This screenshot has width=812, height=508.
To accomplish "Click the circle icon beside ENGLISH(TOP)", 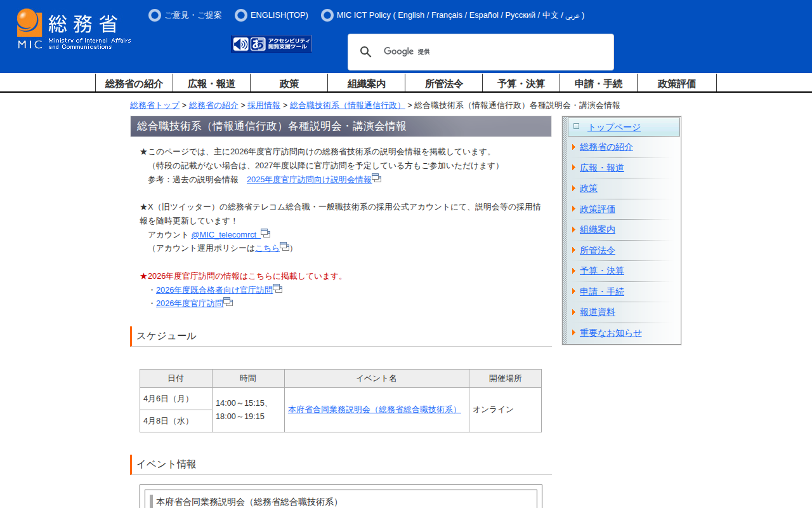I will [x=241, y=15].
